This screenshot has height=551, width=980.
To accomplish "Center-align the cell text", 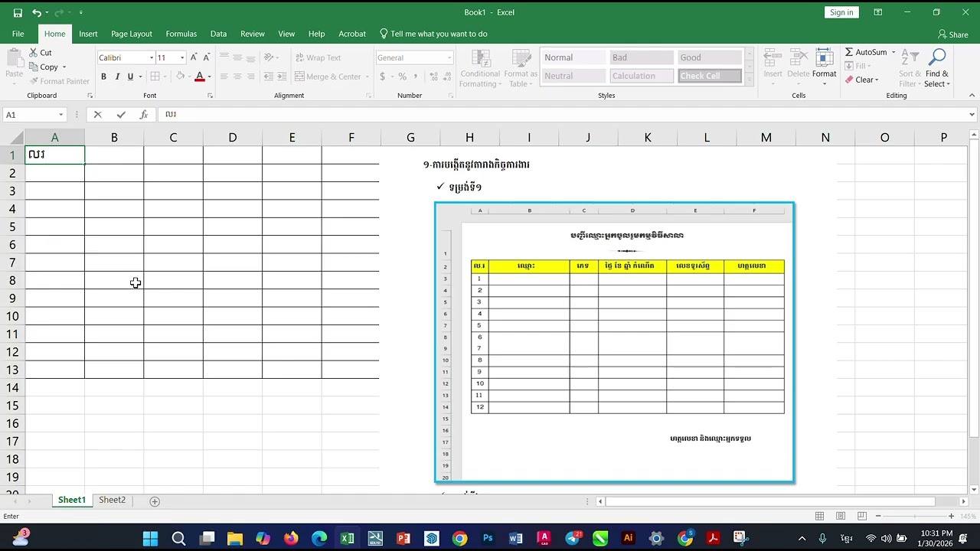I will tap(237, 77).
